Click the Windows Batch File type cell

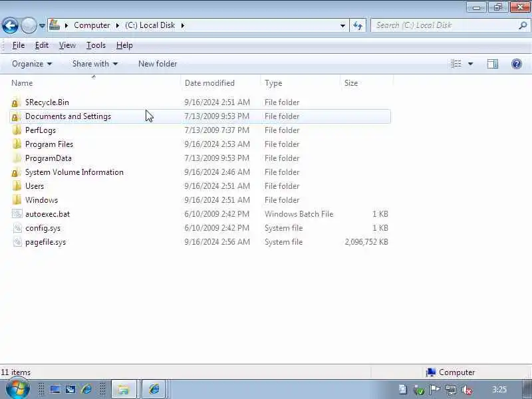[x=299, y=214]
